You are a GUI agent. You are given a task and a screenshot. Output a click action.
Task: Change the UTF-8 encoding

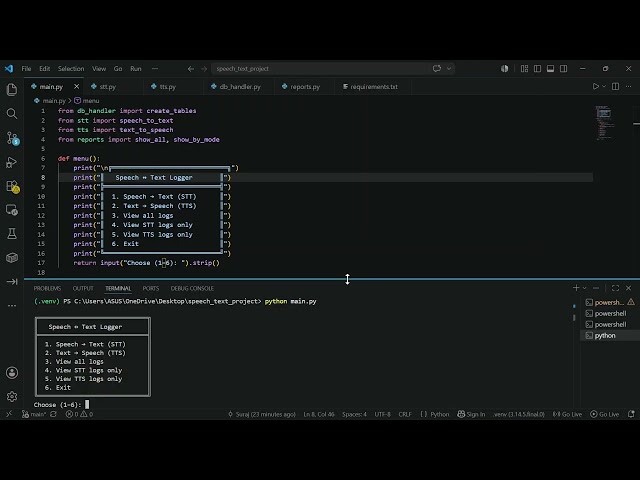(x=382, y=414)
